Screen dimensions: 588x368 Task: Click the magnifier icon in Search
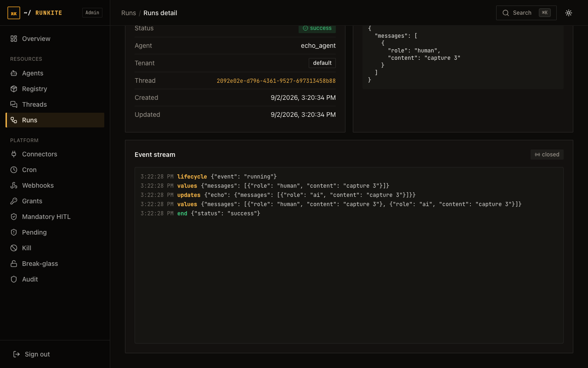coord(506,13)
